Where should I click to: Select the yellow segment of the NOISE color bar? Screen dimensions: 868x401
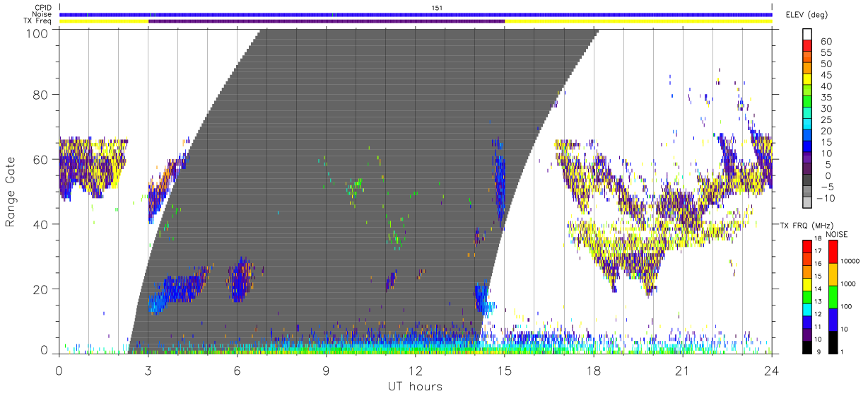[834, 274]
